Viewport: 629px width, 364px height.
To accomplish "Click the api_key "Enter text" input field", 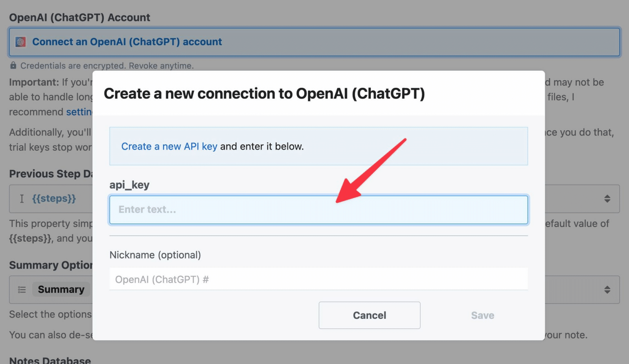I will tap(318, 210).
